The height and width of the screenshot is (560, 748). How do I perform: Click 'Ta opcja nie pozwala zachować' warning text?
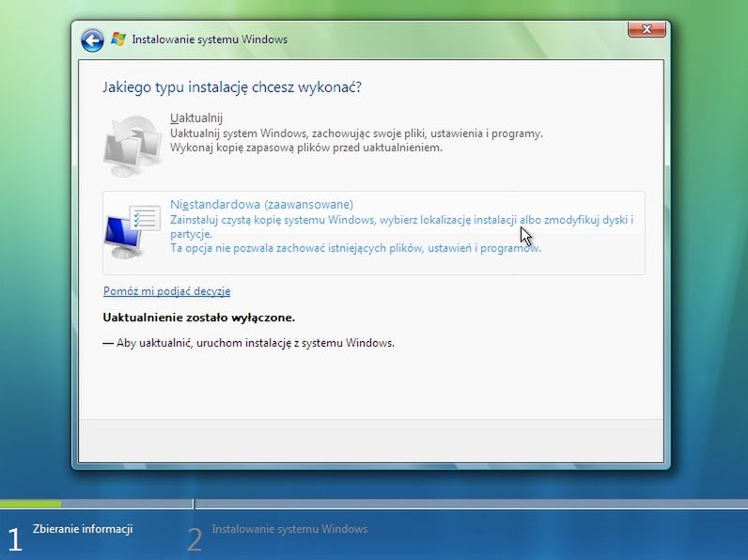(x=356, y=248)
